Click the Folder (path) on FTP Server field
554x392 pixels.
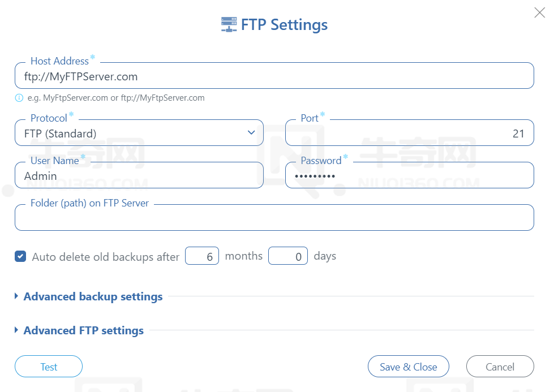click(274, 218)
